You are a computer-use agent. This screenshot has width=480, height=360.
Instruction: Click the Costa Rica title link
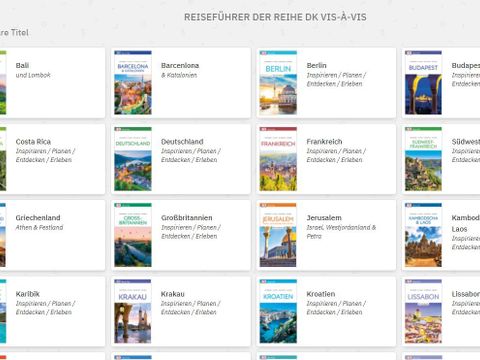click(33, 142)
